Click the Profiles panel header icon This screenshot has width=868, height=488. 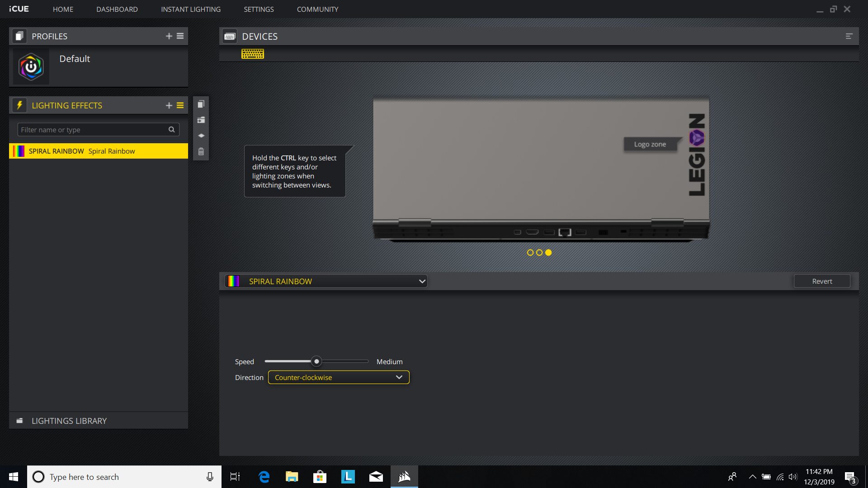tap(19, 36)
